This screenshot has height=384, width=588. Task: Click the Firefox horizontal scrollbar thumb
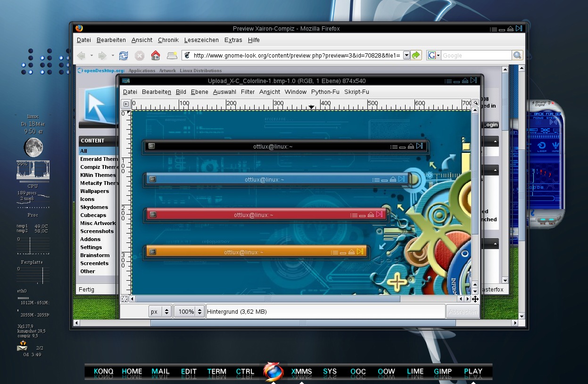(x=303, y=323)
